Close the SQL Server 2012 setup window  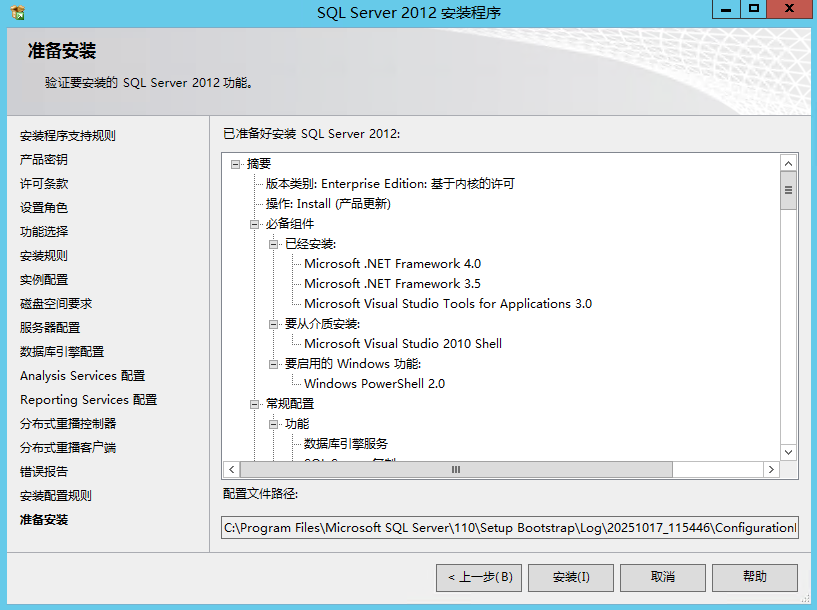789,9
